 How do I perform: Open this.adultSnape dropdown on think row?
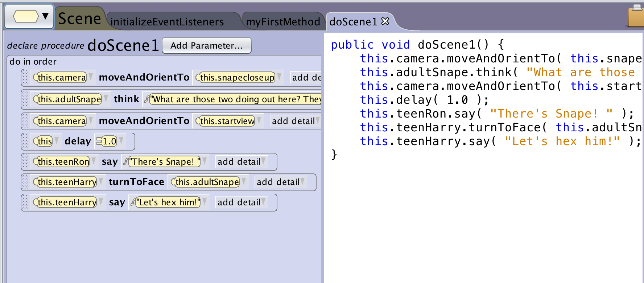pyautogui.click(x=106, y=99)
